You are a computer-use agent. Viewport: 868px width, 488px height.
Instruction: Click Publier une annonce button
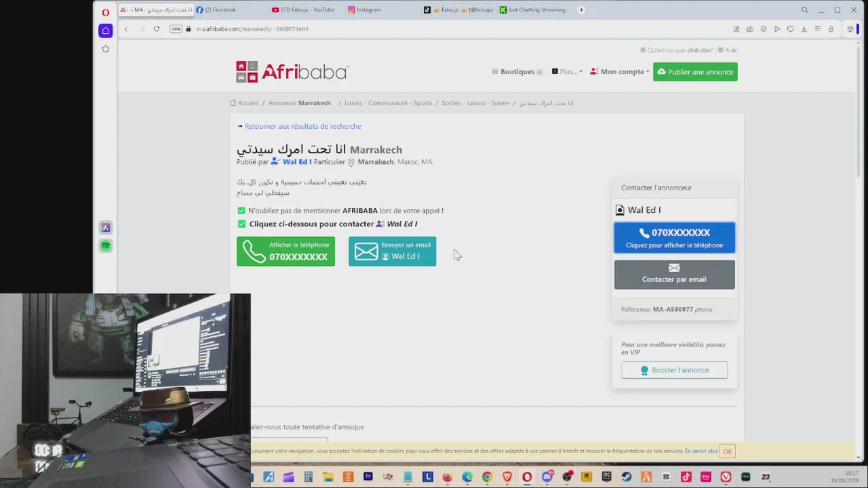coord(695,72)
